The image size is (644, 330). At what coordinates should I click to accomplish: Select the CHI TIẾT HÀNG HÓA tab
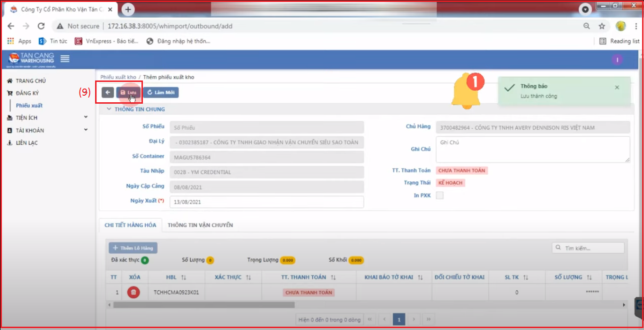[x=130, y=225]
